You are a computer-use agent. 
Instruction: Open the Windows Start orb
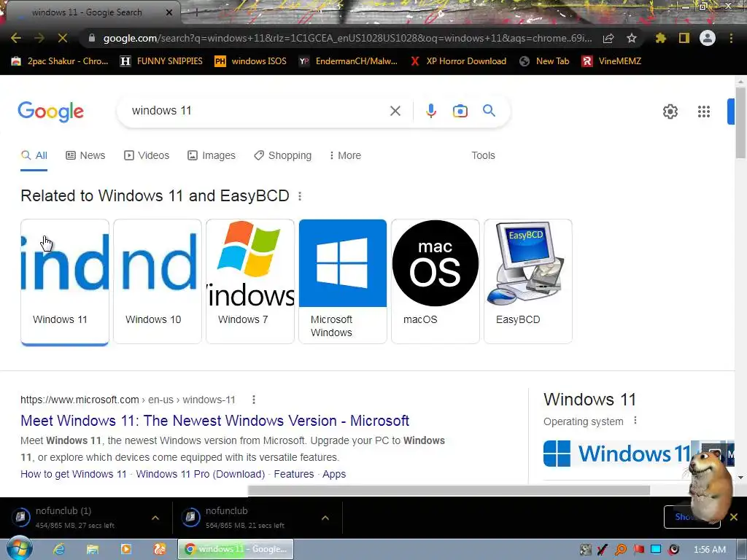19,548
